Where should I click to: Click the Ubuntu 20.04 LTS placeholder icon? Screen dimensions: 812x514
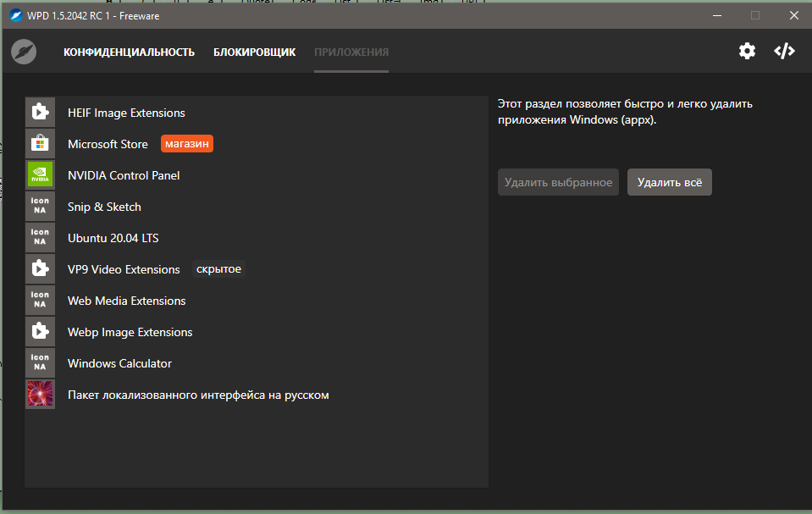pyautogui.click(x=40, y=238)
